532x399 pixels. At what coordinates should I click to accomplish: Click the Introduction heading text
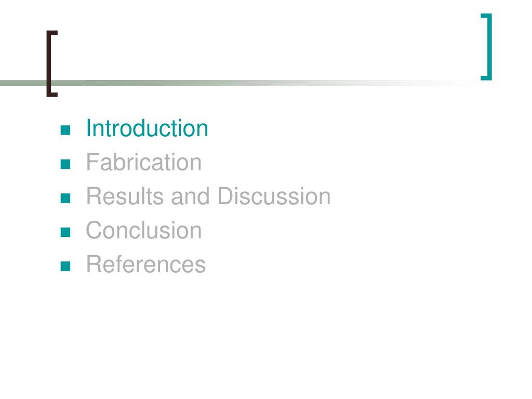(147, 128)
